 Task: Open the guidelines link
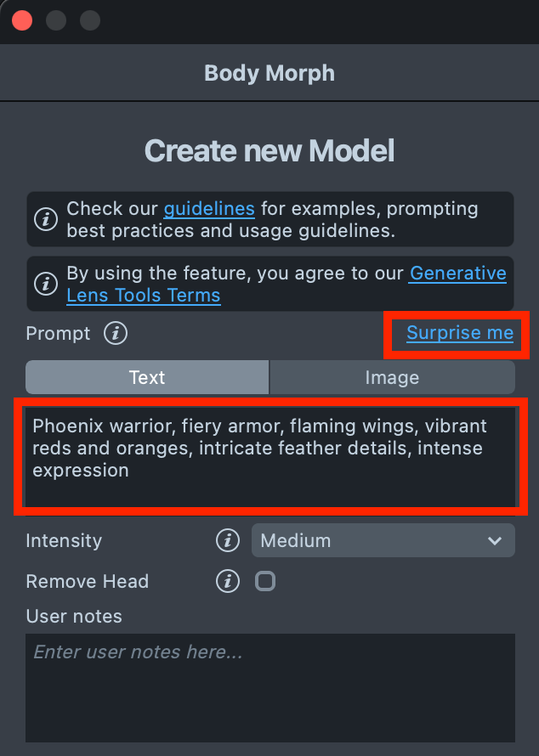(x=209, y=208)
